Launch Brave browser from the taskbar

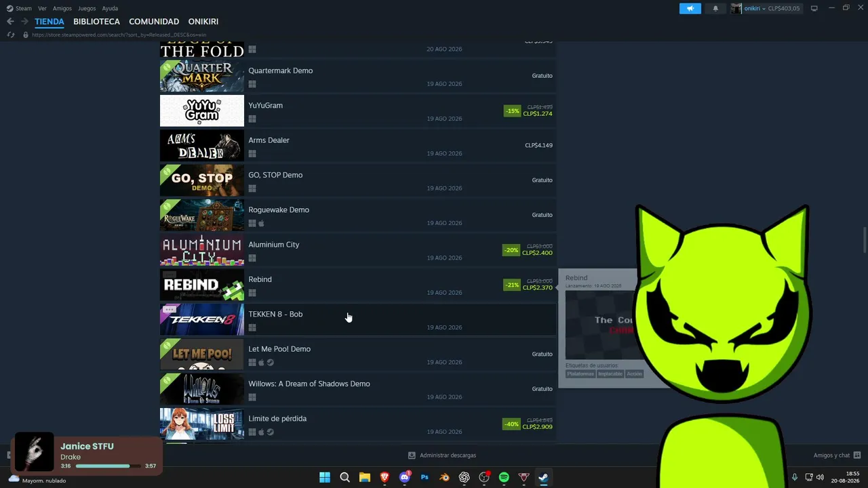(x=384, y=477)
